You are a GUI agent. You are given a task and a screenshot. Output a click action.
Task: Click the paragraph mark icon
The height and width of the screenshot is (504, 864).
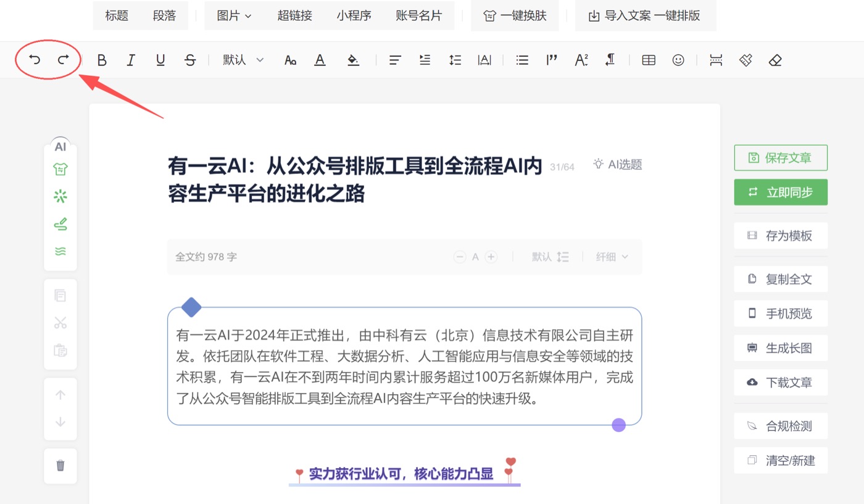coord(610,60)
